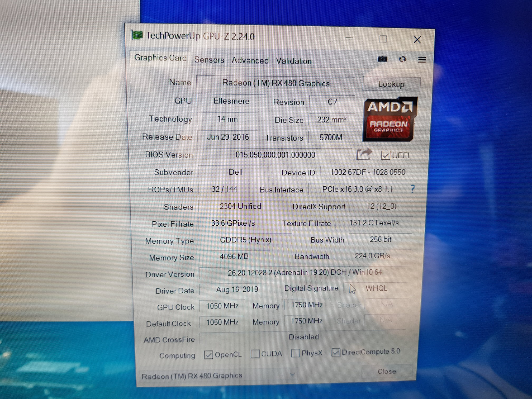Click the Revision value C7

click(332, 102)
